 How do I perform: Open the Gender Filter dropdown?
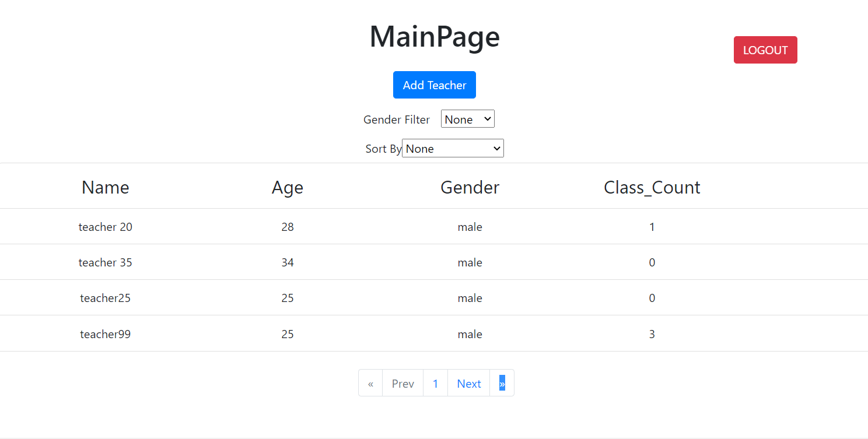[467, 119]
